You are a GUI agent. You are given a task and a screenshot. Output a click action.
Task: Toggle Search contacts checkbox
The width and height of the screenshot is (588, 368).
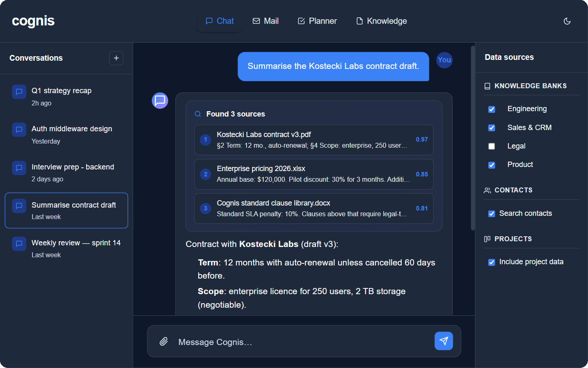pos(492,214)
